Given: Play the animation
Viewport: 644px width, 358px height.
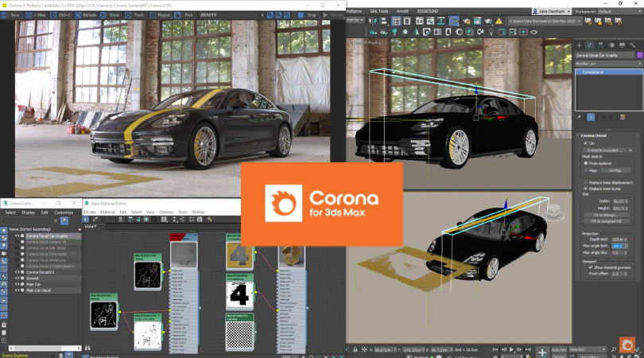Looking at the screenshot, I should click(x=511, y=350).
